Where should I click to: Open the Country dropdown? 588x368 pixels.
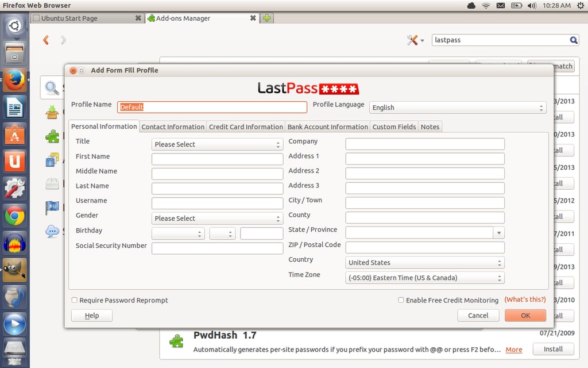coord(425,262)
